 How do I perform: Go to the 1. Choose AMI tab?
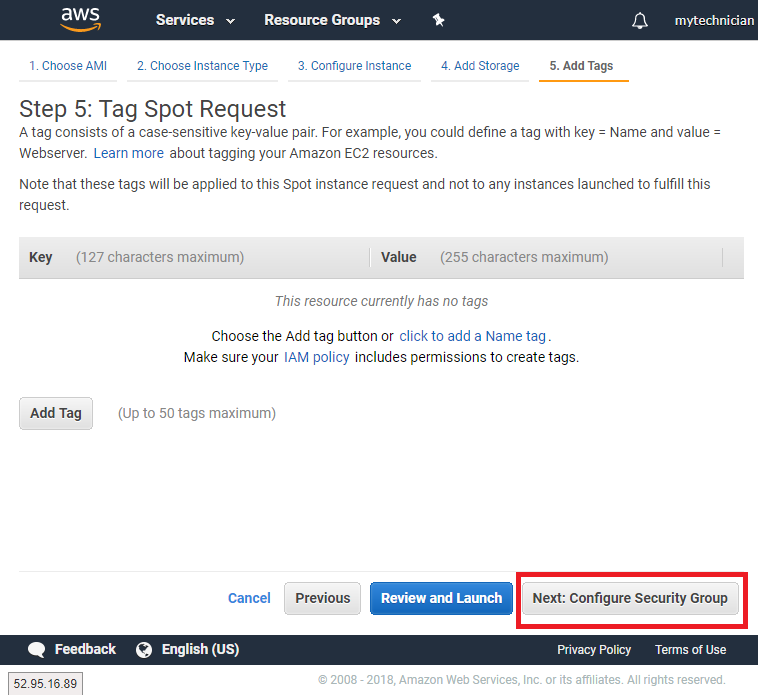coord(68,66)
